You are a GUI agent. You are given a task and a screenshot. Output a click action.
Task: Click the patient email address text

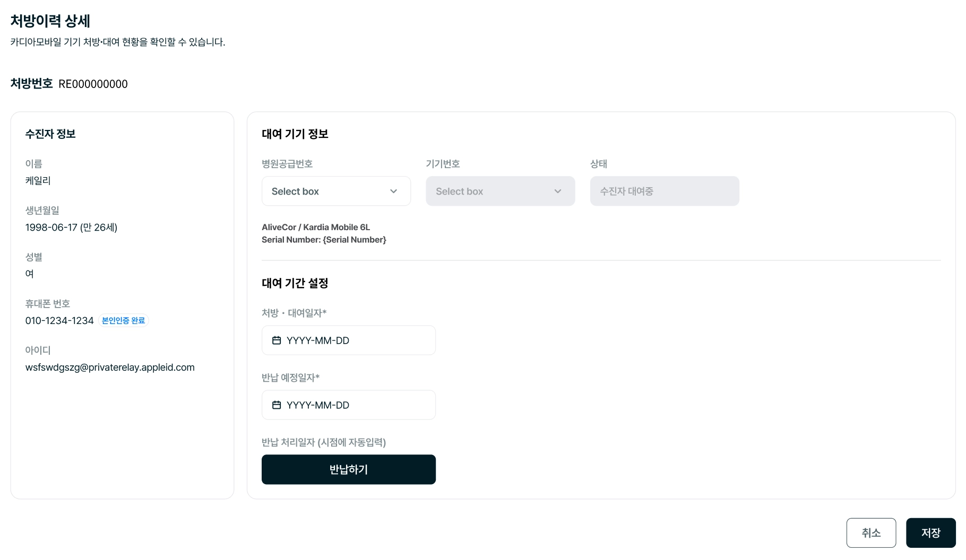pyautogui.click(x=110, y=367)
